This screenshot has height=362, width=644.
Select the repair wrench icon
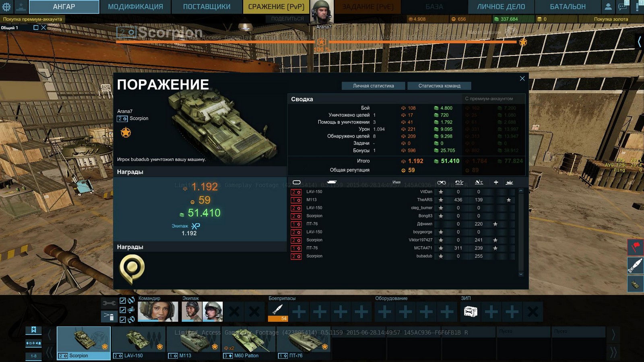click(109, 303)
